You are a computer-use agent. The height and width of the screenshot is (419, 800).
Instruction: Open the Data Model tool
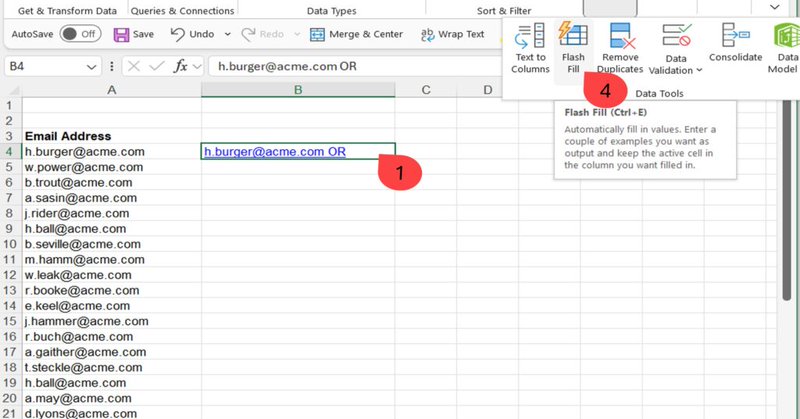point(785,49)
